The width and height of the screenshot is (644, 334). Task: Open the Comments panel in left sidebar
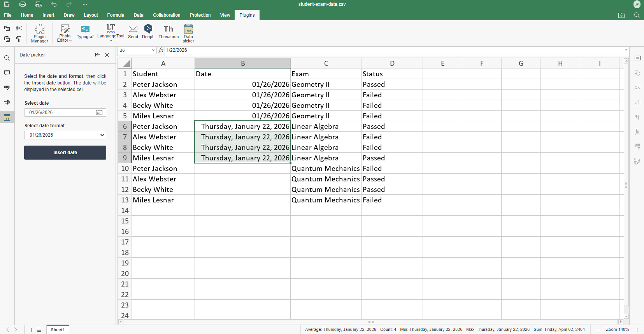click(7, 73)
